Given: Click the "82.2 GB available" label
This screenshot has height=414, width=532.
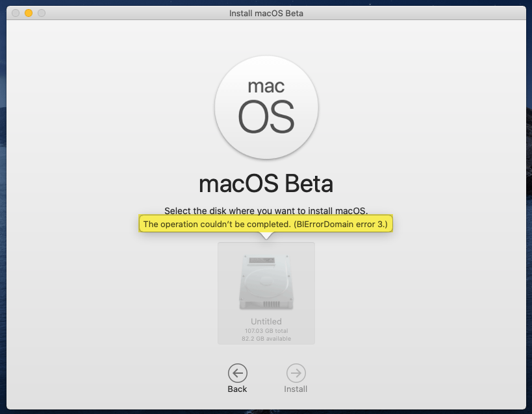Looking at the screenshot, I should [x=266, y=338].
